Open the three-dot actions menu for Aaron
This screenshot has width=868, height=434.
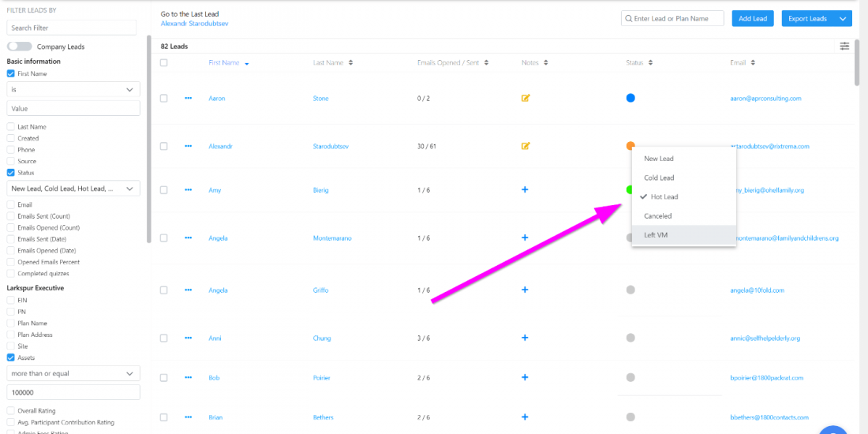[189, 99]
